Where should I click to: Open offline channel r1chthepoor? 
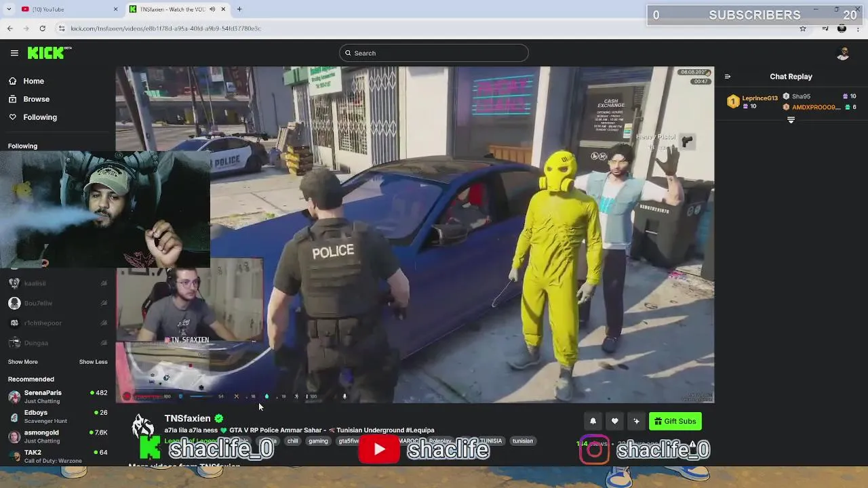click(58, 323)
